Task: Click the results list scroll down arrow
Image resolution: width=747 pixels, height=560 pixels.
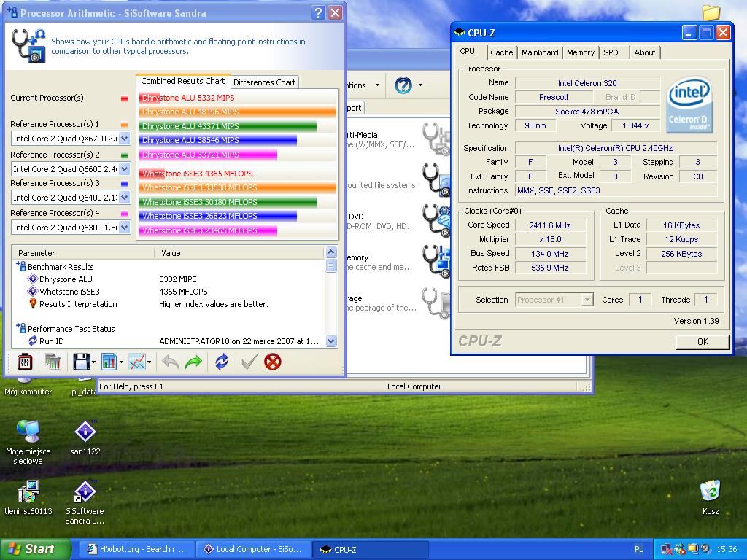Action: coord(330,341)
